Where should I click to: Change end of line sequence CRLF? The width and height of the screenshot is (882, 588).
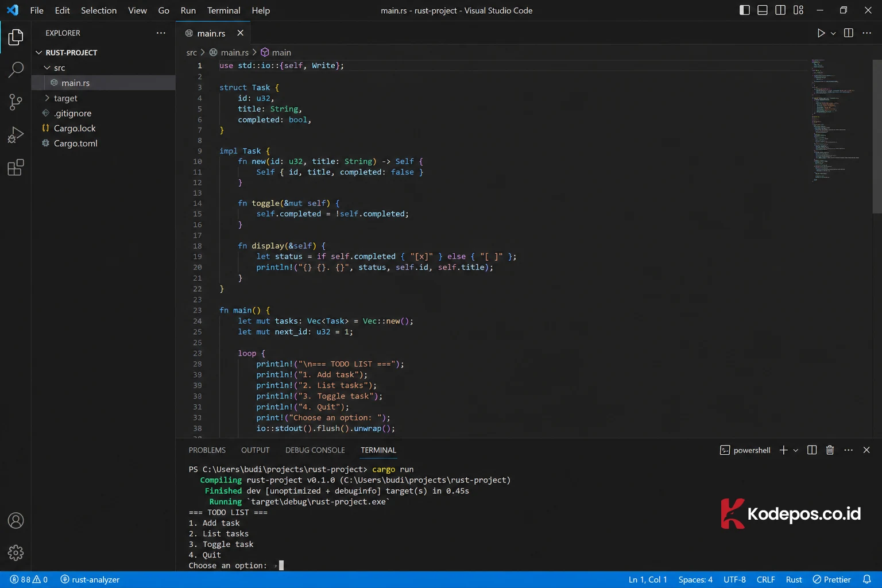pos(765,579)
